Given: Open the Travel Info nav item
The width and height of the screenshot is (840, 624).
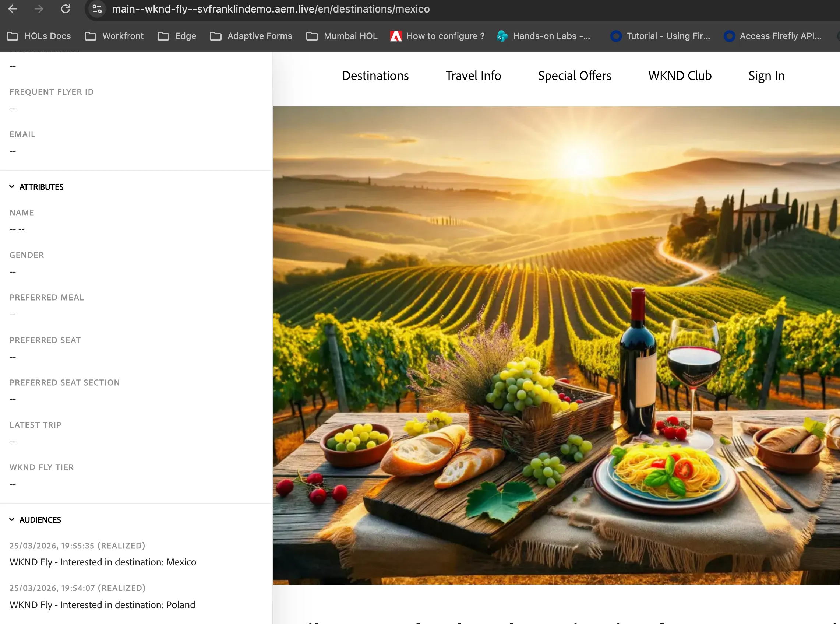Looking at the screenshot, I should [473, 76].
